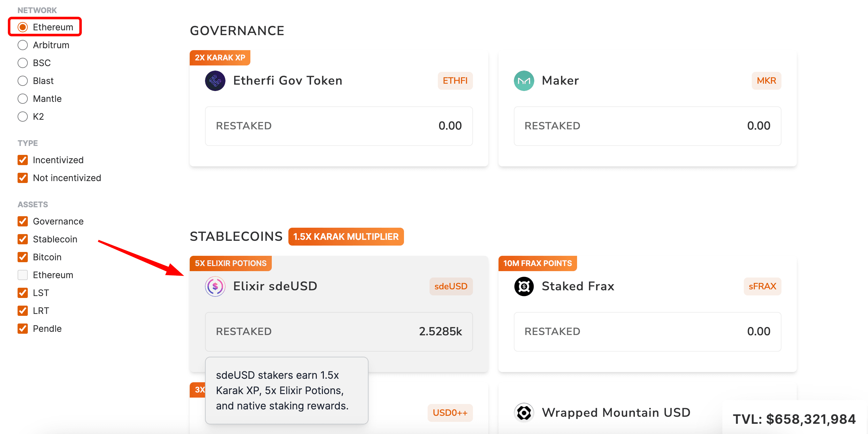Open the Elixir sdeUSD card title
Viewport: 868px width, 434px height.
[275, 286]
